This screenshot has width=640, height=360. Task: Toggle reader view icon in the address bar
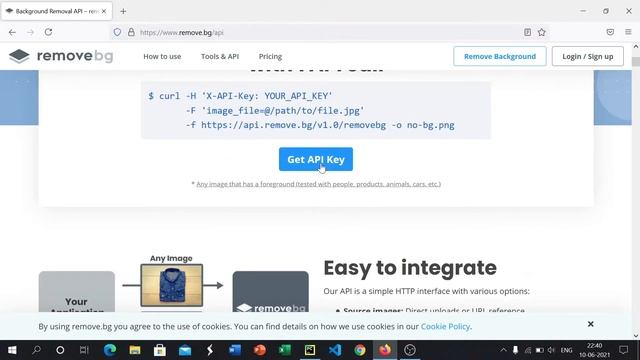click(527, 32)
